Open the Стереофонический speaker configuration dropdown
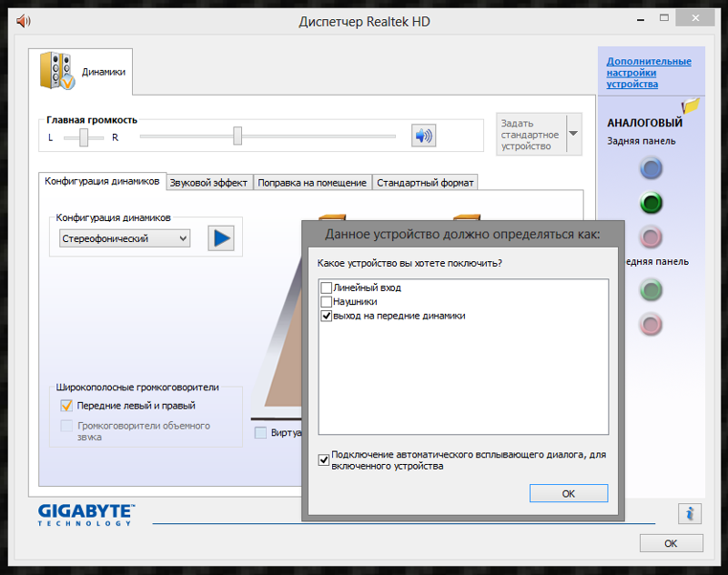The width and height of the screenshot is (728, 575). [125, 238]
